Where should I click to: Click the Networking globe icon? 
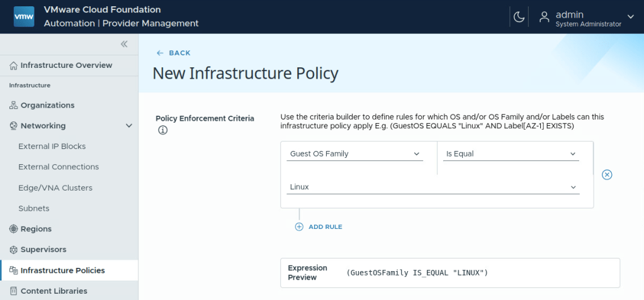(14, 126)
